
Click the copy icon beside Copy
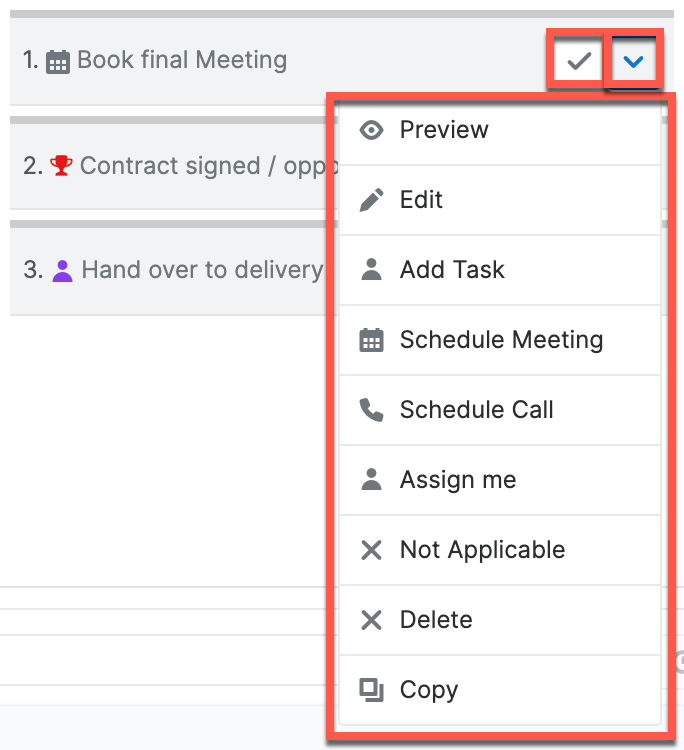click(x=371, y=690)
